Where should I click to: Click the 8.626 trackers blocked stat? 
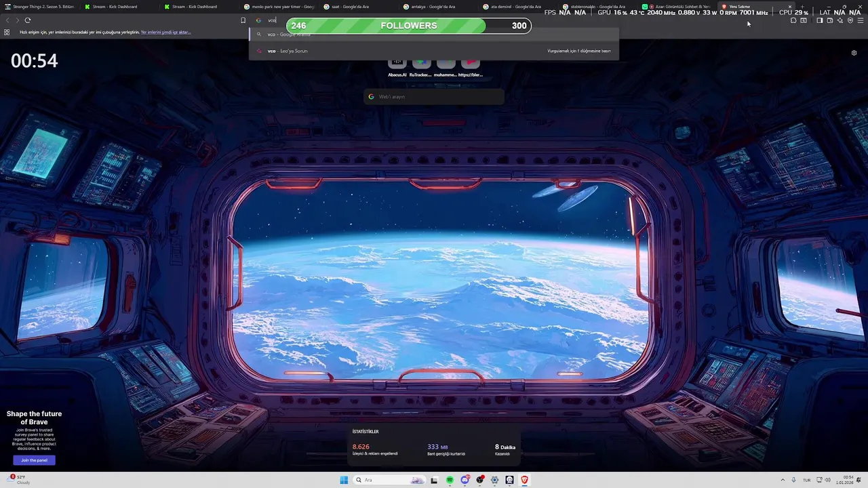(375, 449)
